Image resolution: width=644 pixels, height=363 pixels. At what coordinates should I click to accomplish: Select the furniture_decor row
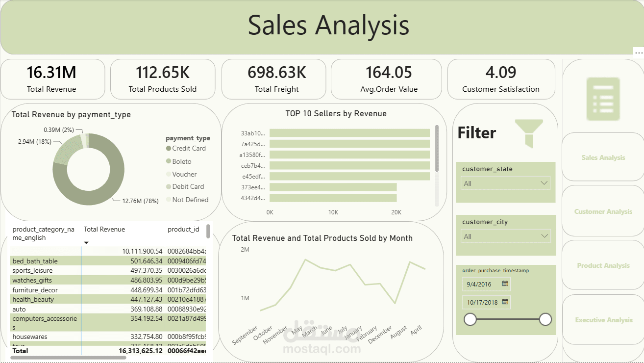108,290
